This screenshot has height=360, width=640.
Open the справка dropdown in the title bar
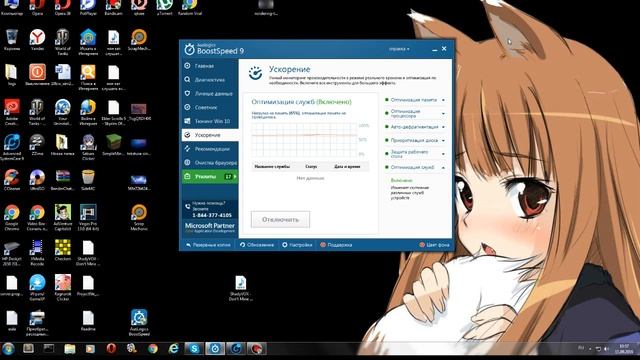[x=399, y=49]
